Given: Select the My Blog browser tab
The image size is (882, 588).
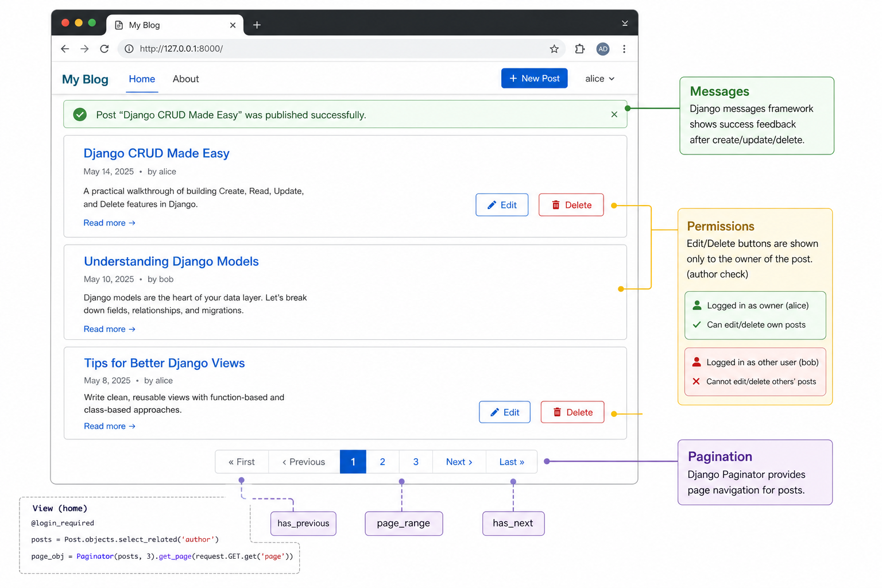Looking at the screenshot, I should click(x=175, y=25).
